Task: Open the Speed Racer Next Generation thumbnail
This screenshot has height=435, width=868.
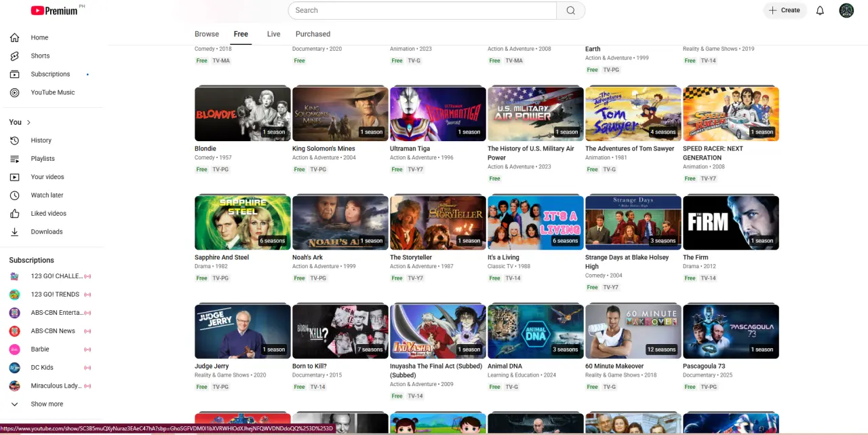Action: click(731, 114)
